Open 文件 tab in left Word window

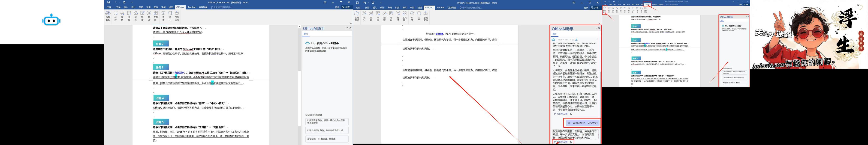109,7
